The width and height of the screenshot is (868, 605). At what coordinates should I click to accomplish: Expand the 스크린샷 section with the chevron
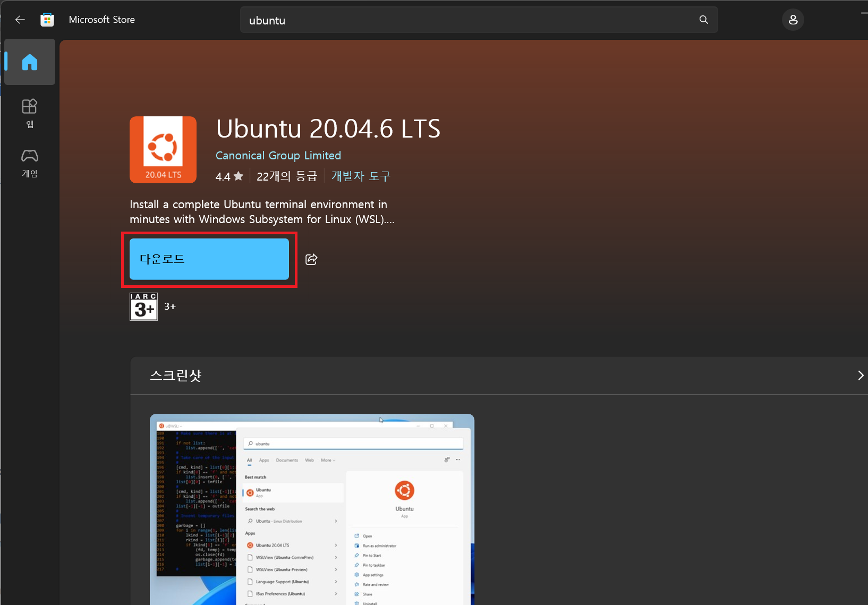(860, 376)
